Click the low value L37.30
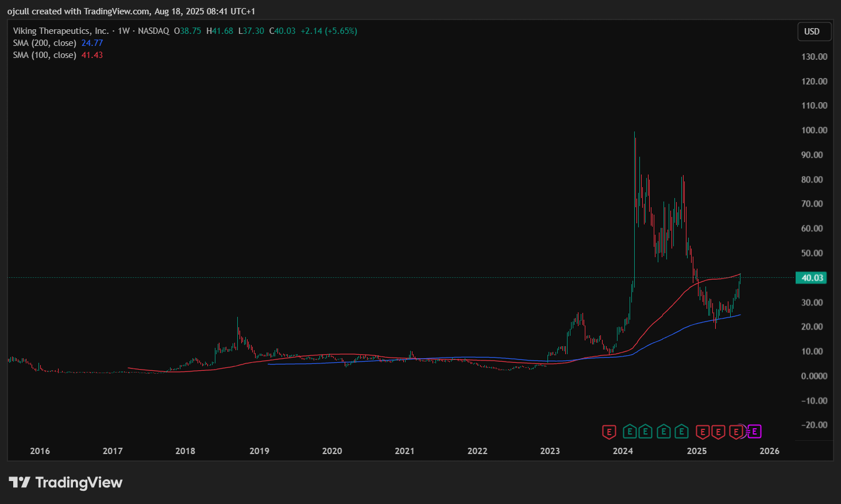The image size is (841, 504). [251, 31]
